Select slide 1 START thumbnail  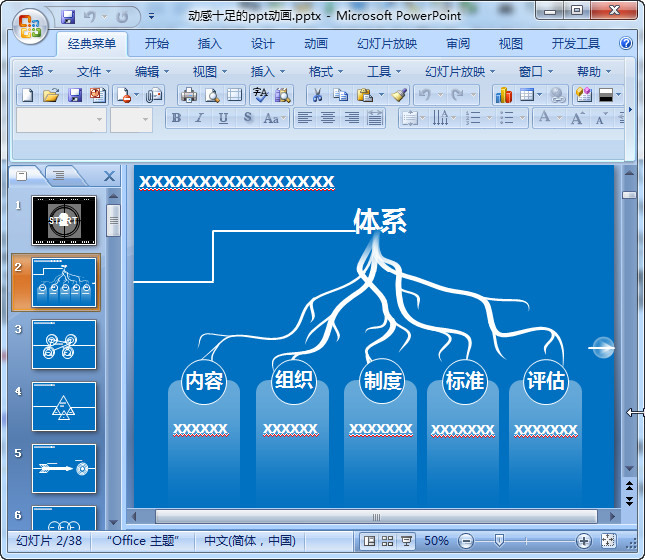(64, 220)
